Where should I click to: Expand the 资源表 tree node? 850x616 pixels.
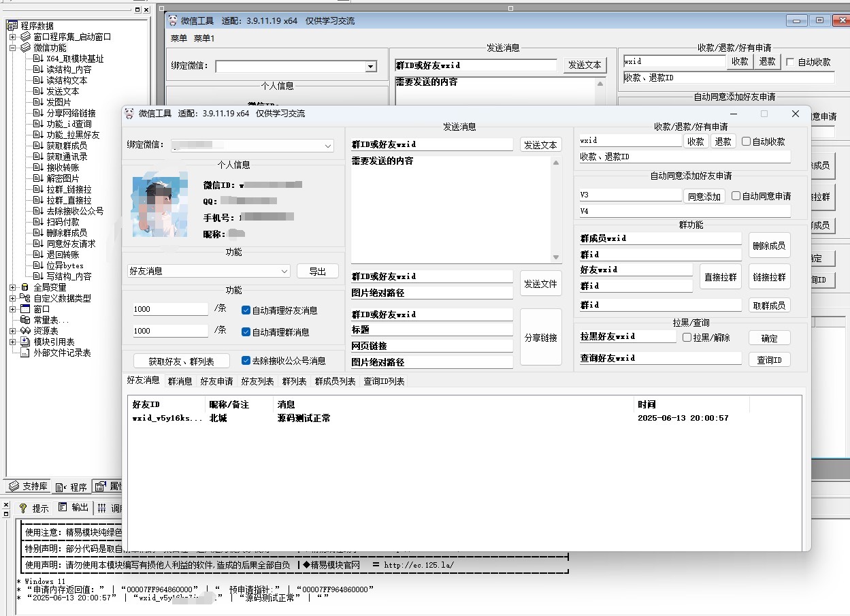[12, 331]
